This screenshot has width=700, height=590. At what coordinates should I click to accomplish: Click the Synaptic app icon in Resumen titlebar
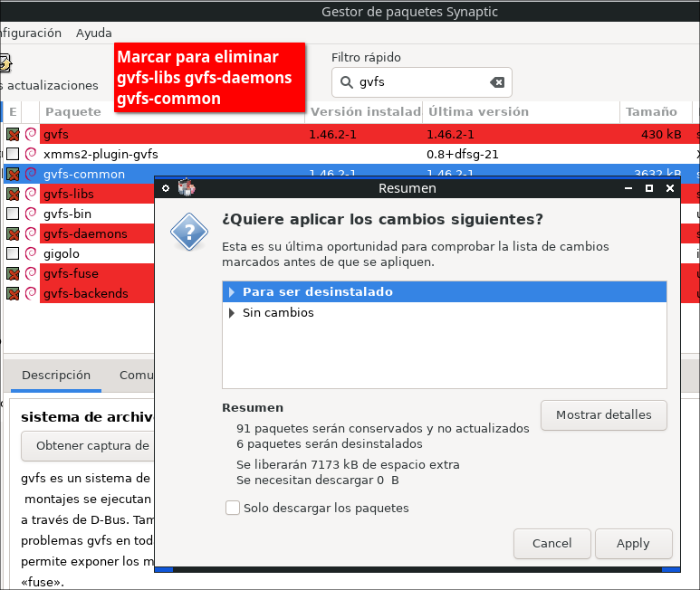tap(187, 187)
